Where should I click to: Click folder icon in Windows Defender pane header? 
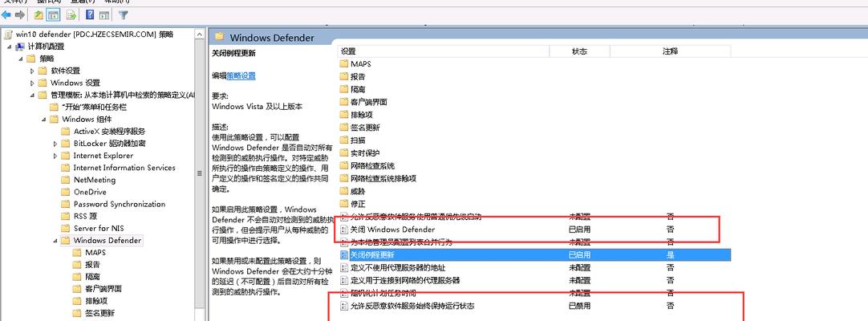220,37
